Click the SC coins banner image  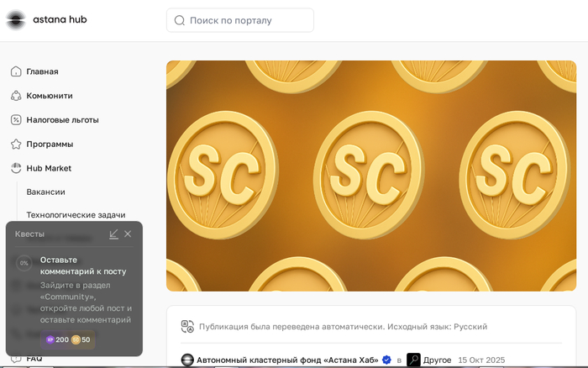(370, 176)
